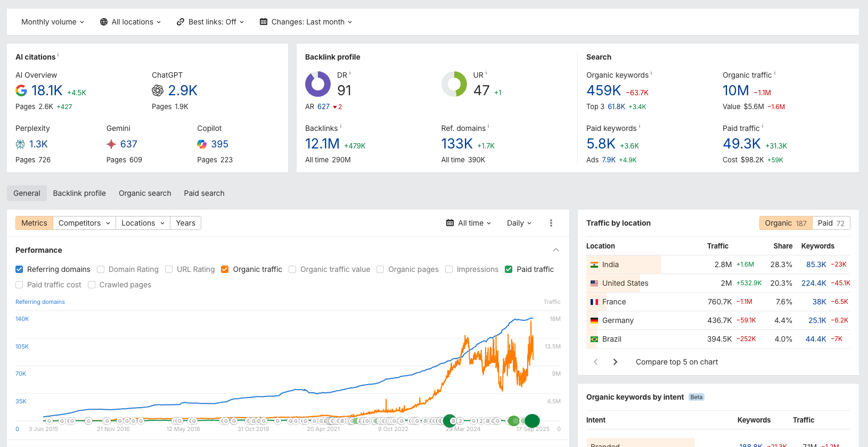Click the Copilot logo icon
Viewport: 868px width, 447px height.
coord(202,144)
